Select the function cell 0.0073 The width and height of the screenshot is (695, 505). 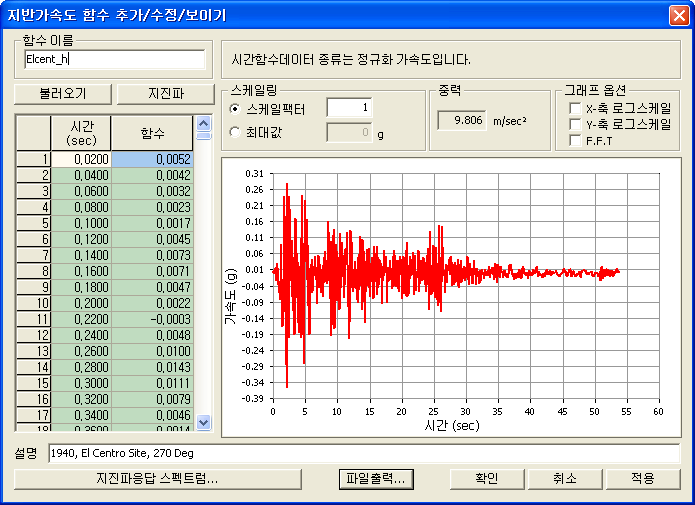click(x=152, y=255)
